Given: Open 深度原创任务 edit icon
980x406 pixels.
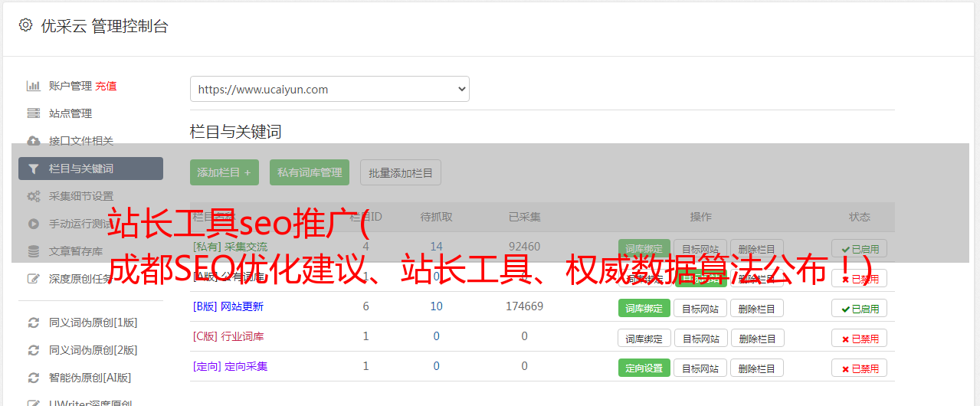Looking at the screenshot, I should 34,279.
